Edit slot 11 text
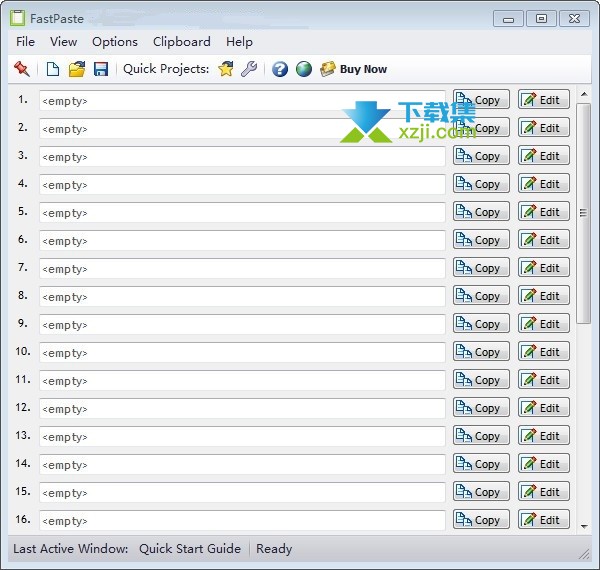Viewport: 600px width, 570px height. pyautogui.click(x=544, y=379)
